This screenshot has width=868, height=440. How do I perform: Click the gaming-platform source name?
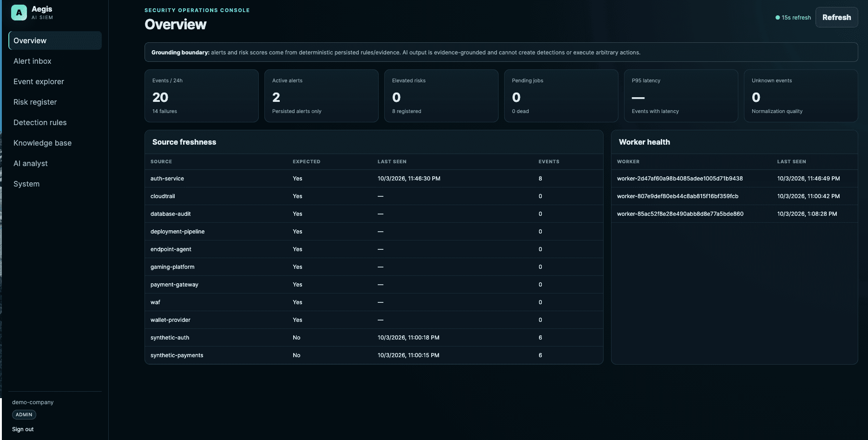(x=172, y=267)
